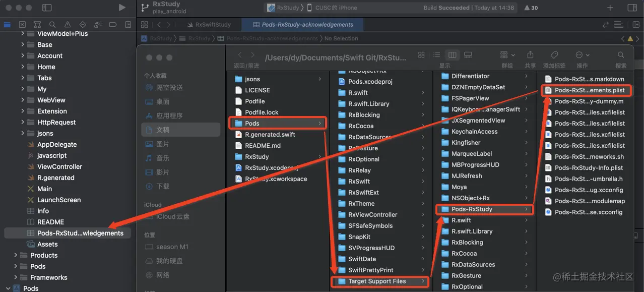
Task: Open the find navigator magnifier icon
Action: coord(52,24)
